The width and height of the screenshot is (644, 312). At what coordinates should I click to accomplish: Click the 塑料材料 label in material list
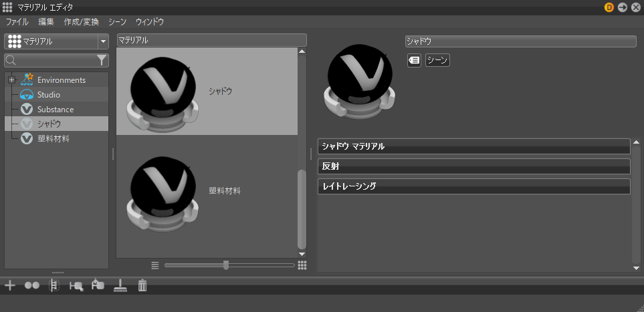[224, 191]
